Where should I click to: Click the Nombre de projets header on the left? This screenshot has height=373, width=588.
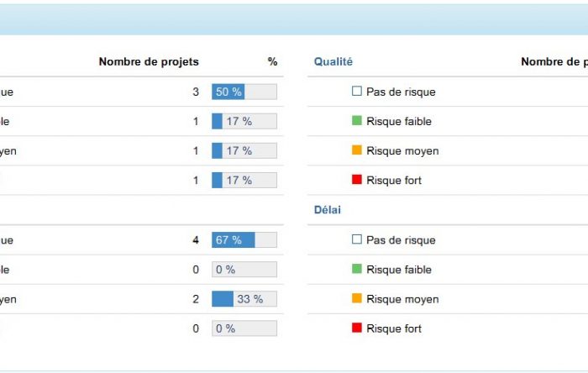click(x=149, y=61)
